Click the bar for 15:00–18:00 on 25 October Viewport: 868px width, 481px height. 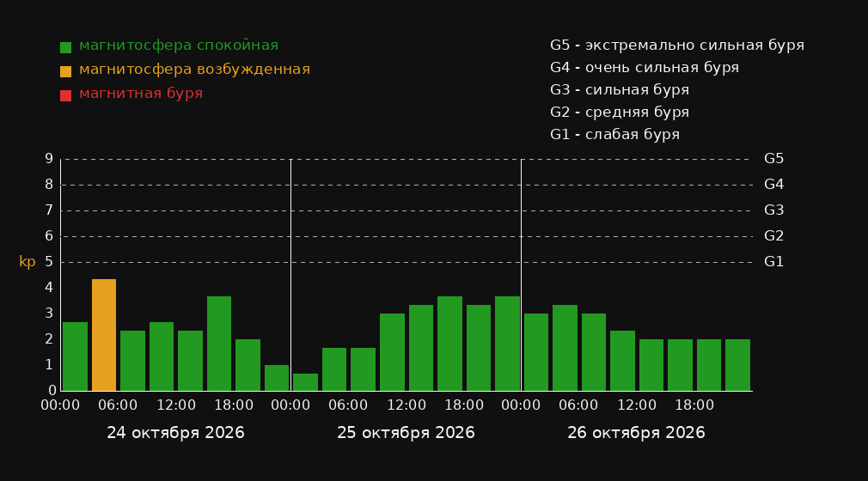(449, 344)
